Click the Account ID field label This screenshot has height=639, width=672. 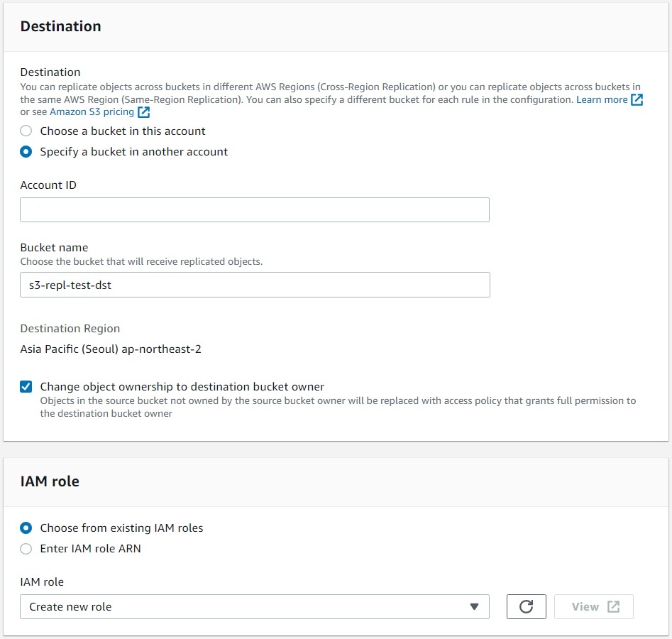tap(48, 185)
